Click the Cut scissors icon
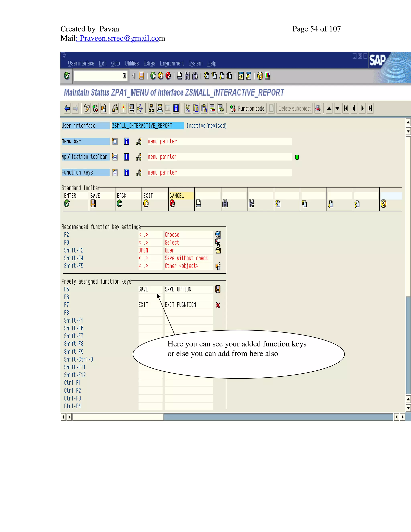Image resolution: width=411 pixels, height=532 pixels. [x=187, y=108]
